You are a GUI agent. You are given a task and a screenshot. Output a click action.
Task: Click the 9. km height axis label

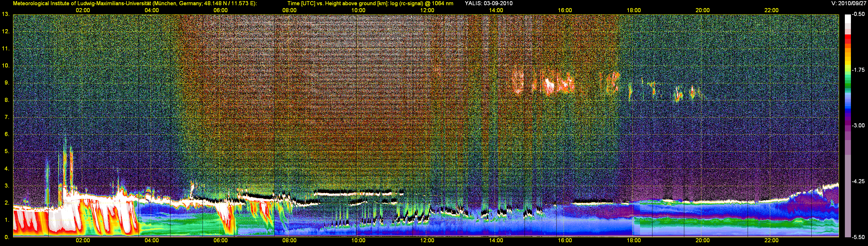tap(7, 82)
